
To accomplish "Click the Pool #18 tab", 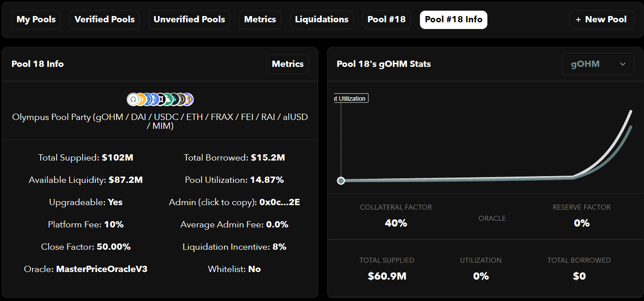I will point(386,20).
